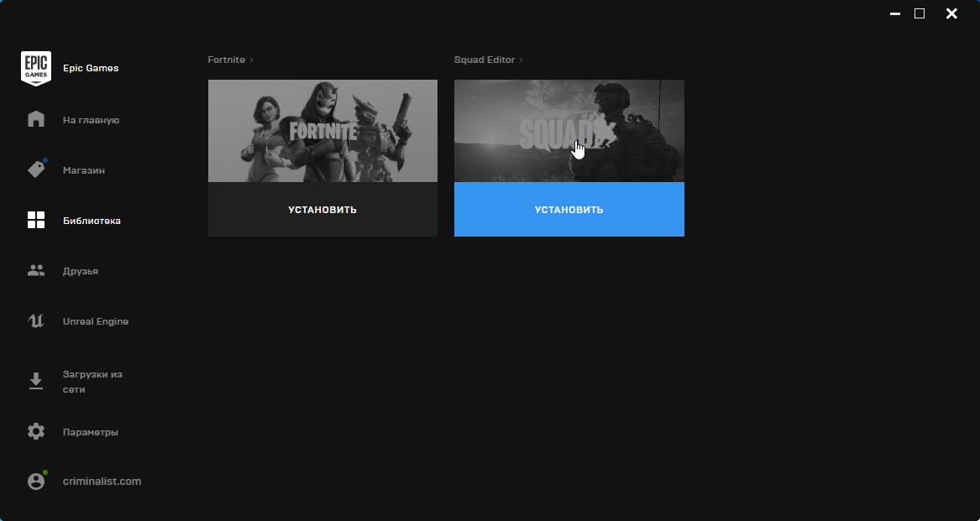Switch to the Unreal Engine section
980x521 pixels.
[x=96, y=321]
